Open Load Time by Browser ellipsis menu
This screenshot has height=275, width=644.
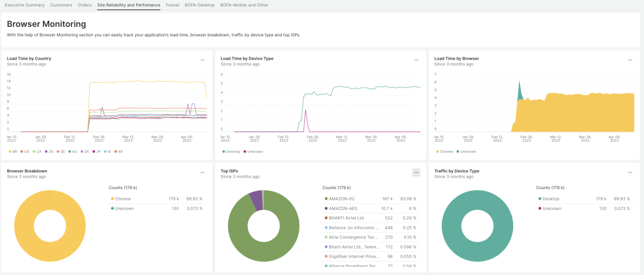coord(630,60)
